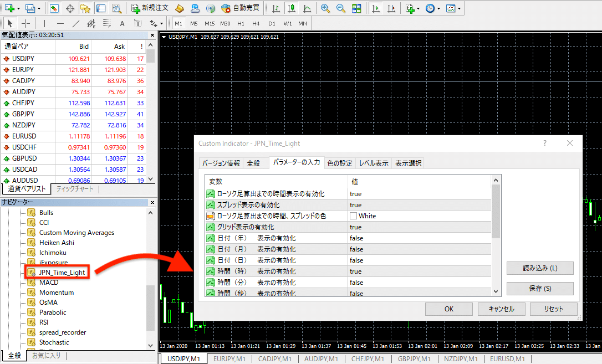Open the ティックチャート tab
The width and height of the screenshot is (602, 364).
coord(75,189)
